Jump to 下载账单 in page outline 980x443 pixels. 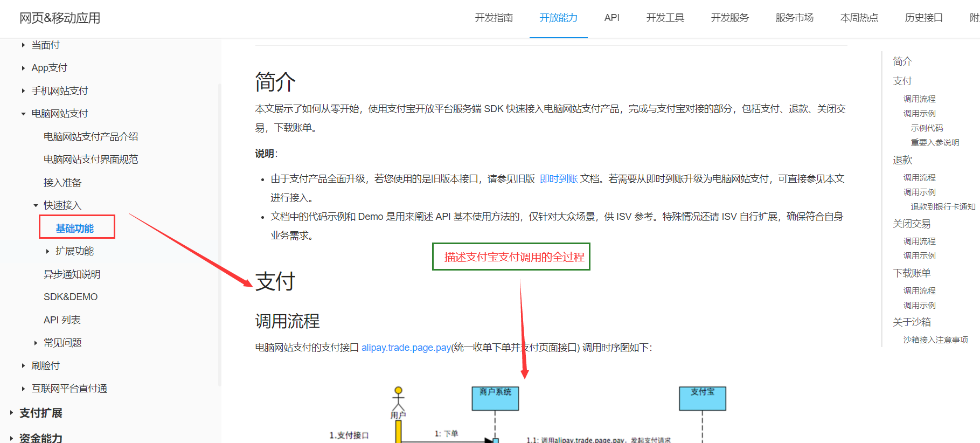point(912,273)
